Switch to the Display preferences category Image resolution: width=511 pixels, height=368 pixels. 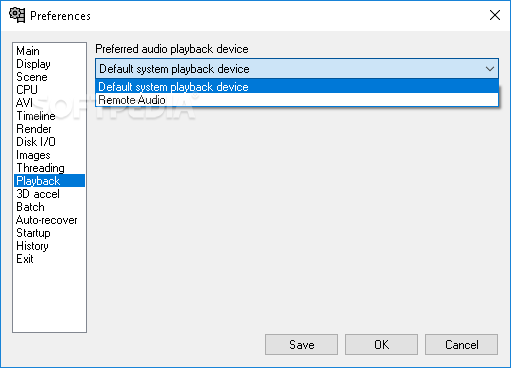point(33,64)
